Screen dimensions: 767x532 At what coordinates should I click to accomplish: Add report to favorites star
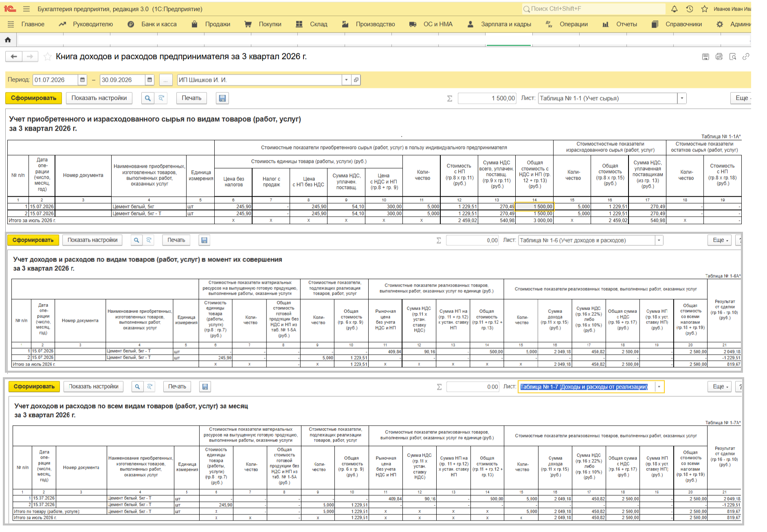point(48,57)
